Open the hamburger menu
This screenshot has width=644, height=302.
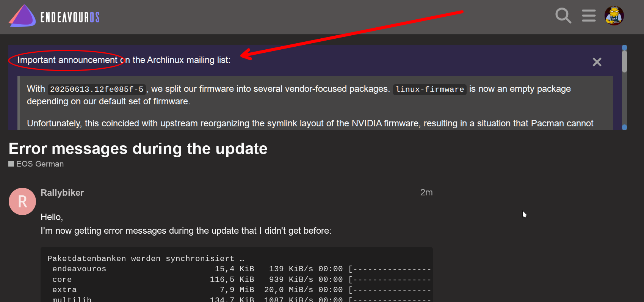588,16
